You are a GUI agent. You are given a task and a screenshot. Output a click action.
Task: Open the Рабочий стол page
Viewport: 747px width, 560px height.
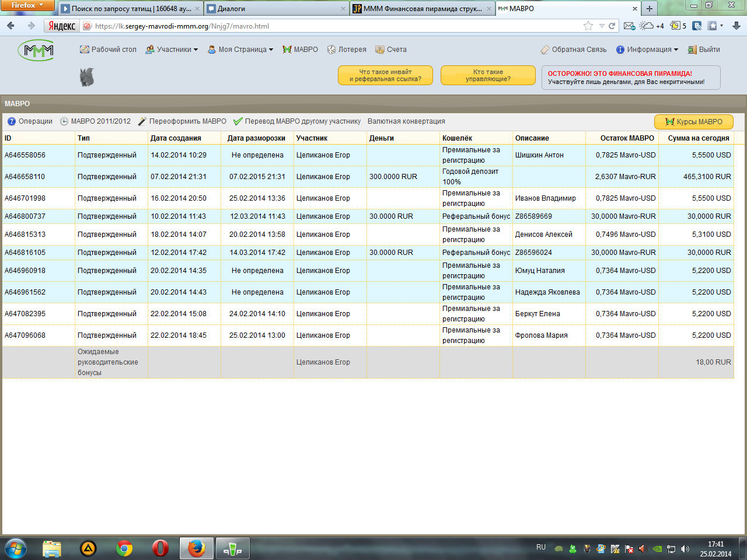tap(108, 50)
